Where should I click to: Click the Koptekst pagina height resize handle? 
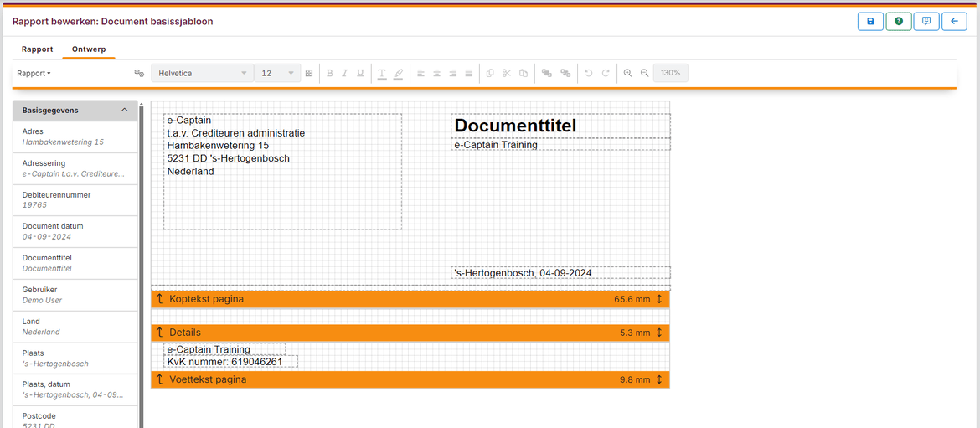click(659, 299)
